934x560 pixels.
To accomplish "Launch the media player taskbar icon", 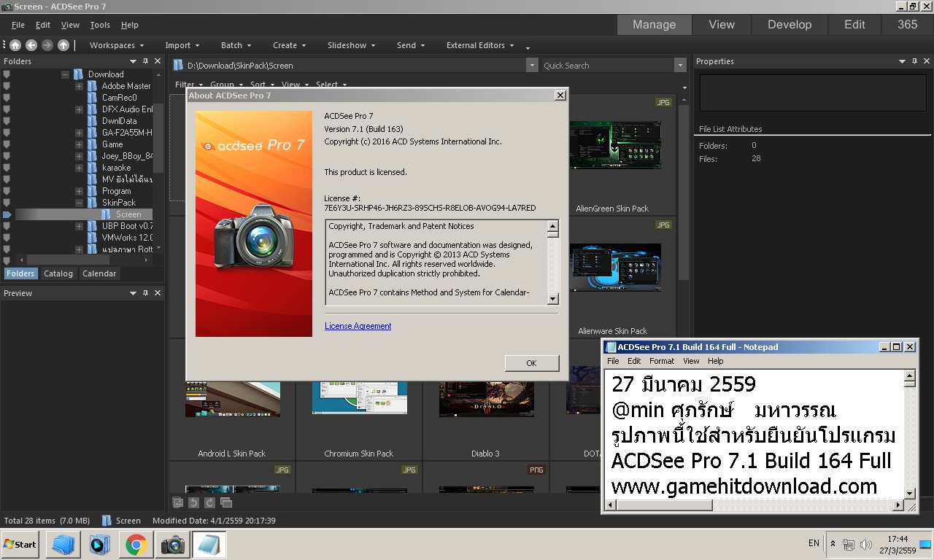I will coord(100,544).
